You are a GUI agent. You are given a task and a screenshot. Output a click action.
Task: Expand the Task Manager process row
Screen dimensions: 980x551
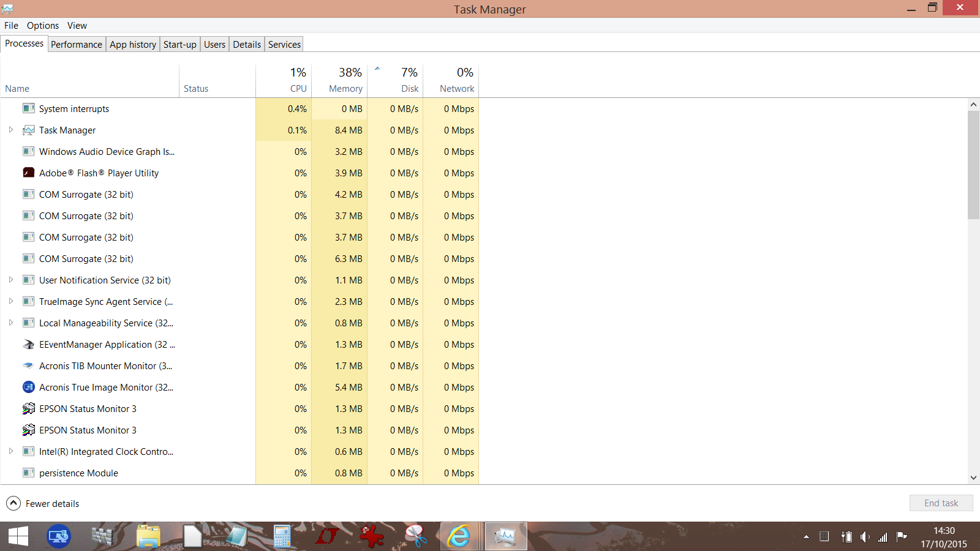[x=11, y=130]
